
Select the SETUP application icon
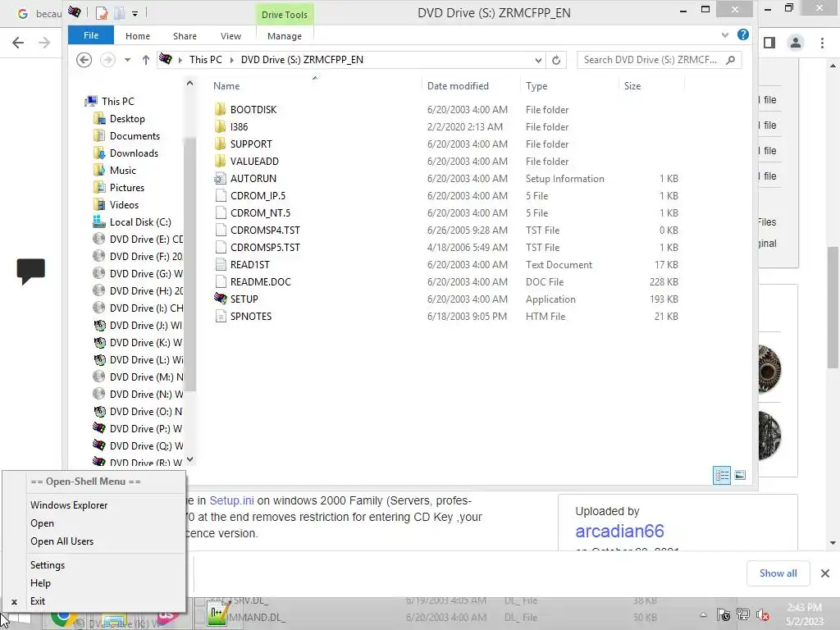coord(220,299)
